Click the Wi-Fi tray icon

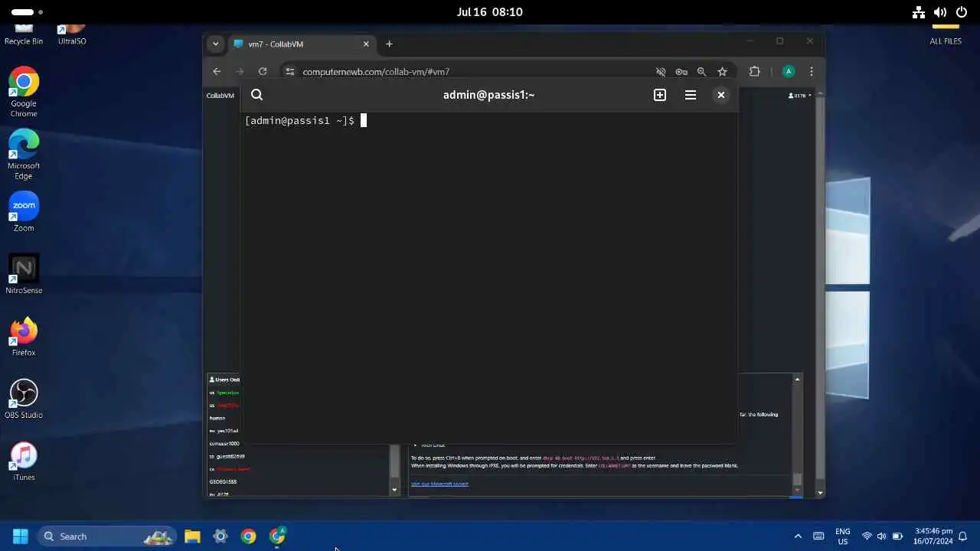tap(867, 536)
